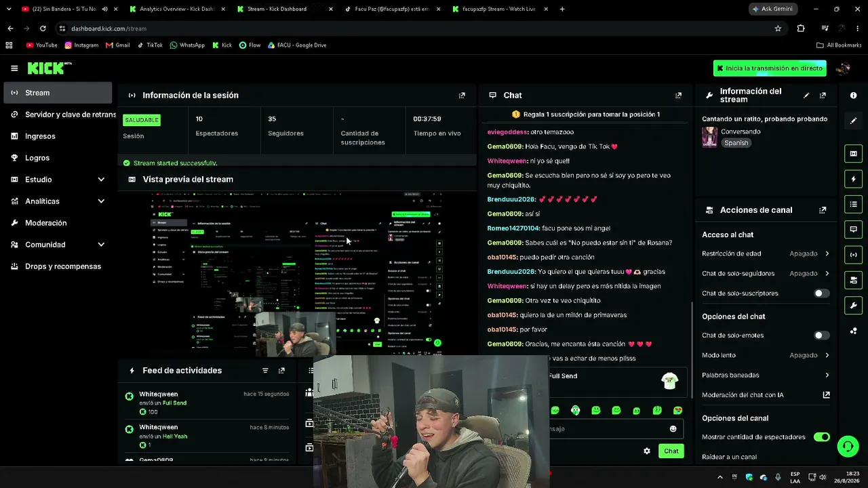Screen dimensions: 868x488
Task: Show hidden system tray icons
Action: coord(720,477)
